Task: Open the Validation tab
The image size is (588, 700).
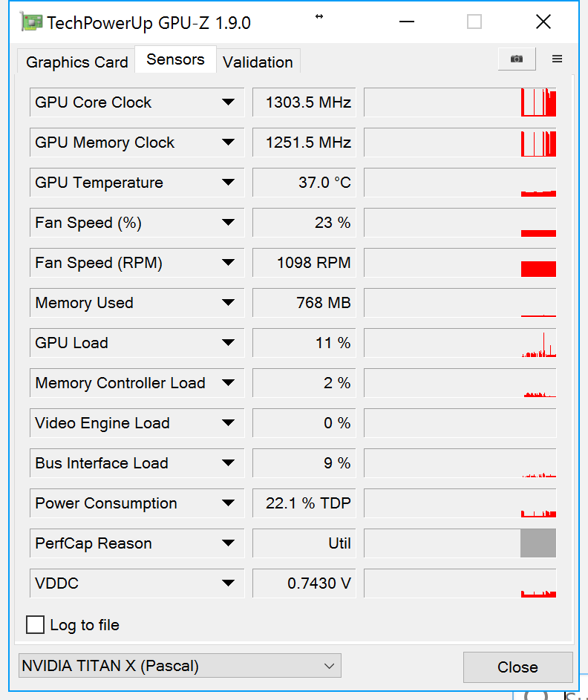Action: (x=258, y=62)
